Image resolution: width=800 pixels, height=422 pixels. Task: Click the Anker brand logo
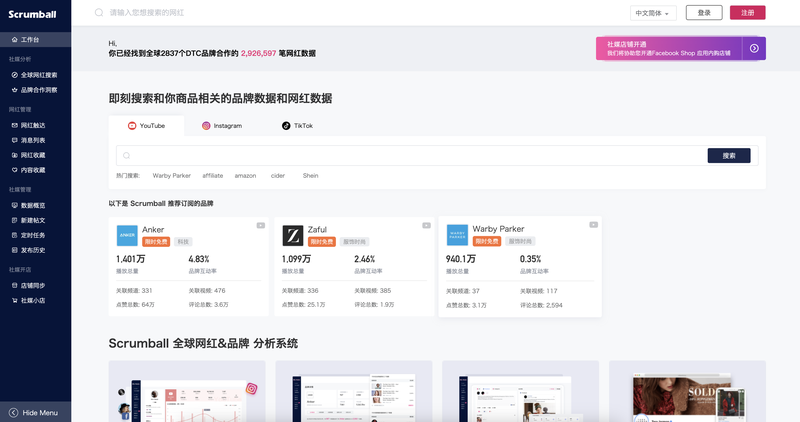point(127,235)
